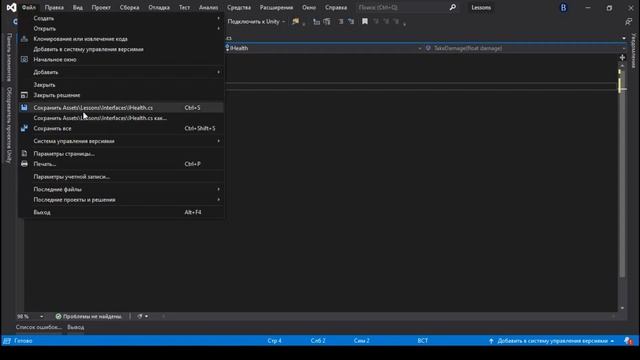640x360 pixels.
Task: Click the Начальное окно window icon
Action: pyautogui.click(x=24, y=59)
